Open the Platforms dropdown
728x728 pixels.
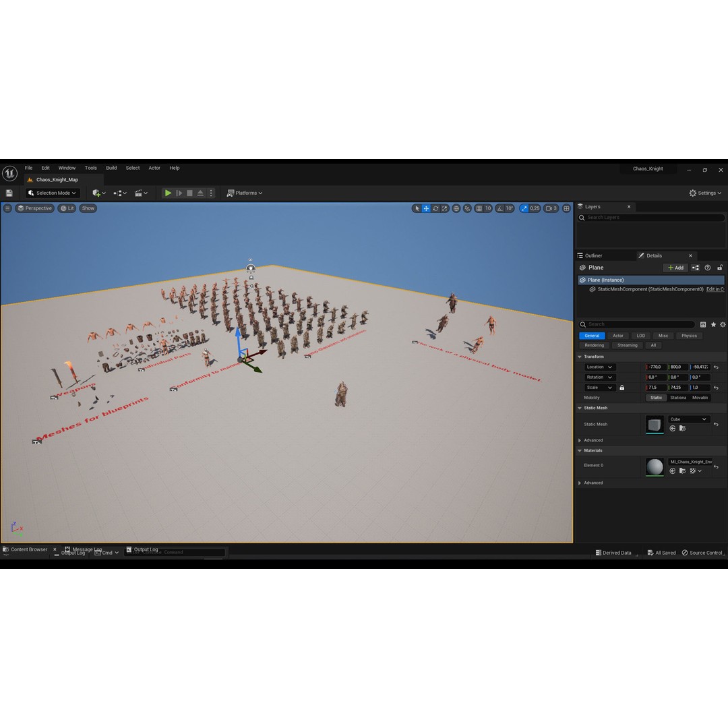[x=244, y=193]
